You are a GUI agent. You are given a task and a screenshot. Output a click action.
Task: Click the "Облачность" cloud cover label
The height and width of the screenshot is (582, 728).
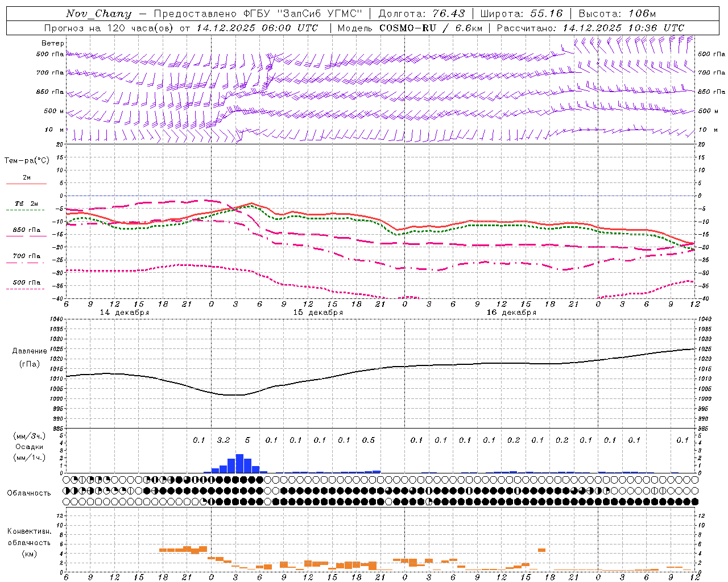(x=29, y=493)
